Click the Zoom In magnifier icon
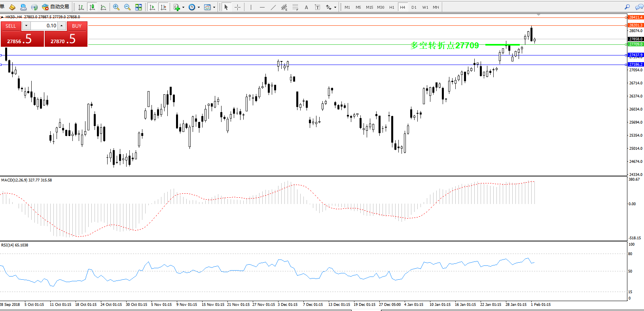644x311 pixels. (116, 7)
